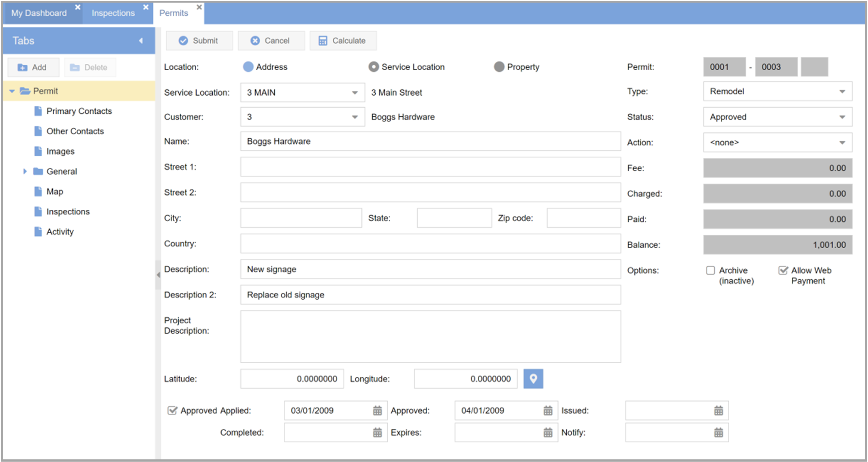The height and width of the screenshot is (462, 868).
Task: Uncheck Allow Web Payment checkbox
Action: pos(783,270)
